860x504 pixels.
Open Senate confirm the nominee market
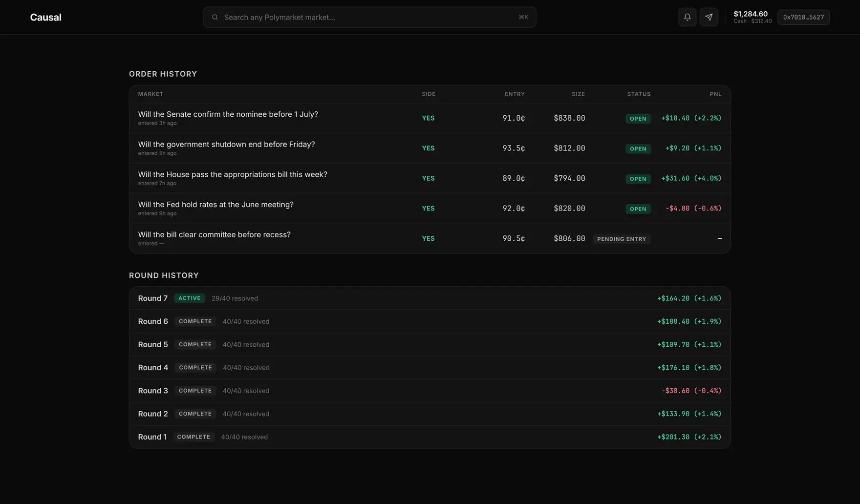(x=430, y=118)
